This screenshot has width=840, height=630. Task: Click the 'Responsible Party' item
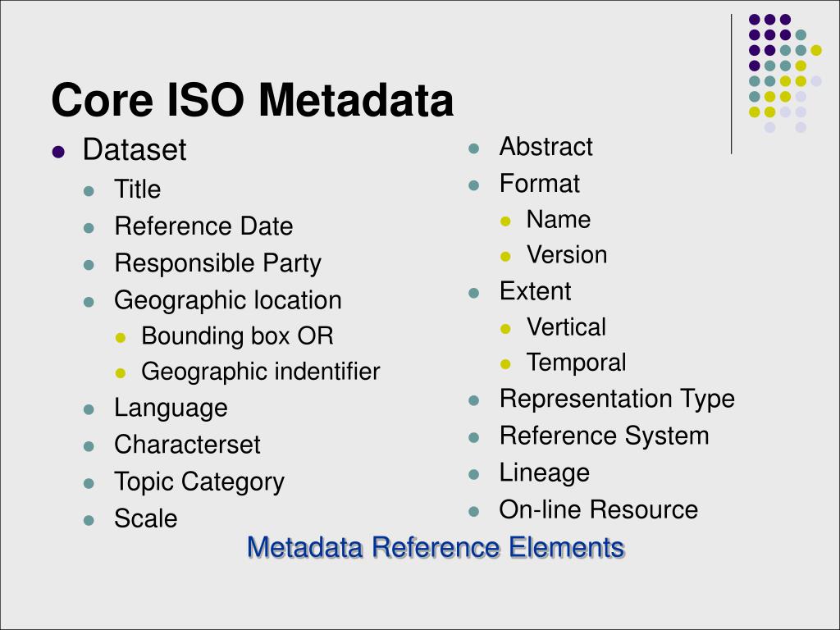[217, 263]
